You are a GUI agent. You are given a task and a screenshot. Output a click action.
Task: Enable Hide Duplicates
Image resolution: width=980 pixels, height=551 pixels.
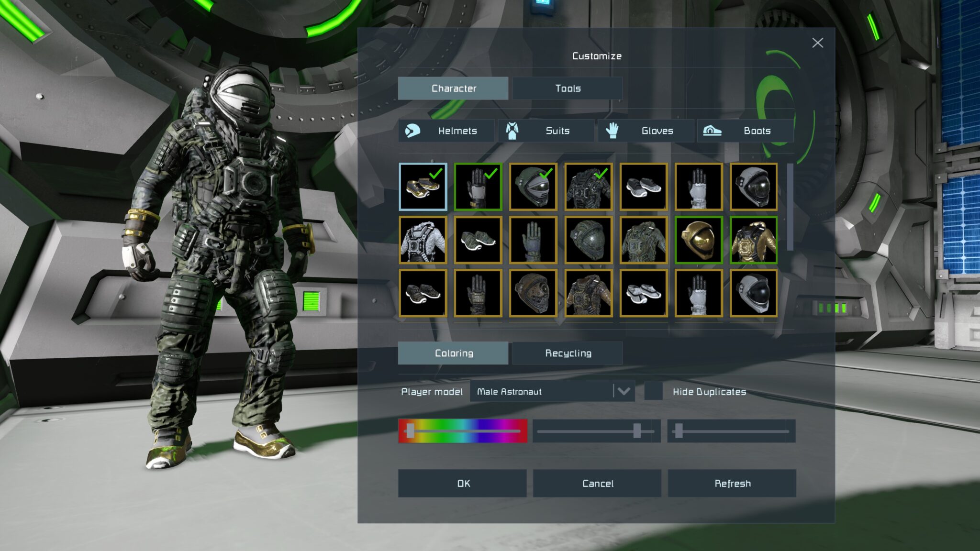tap(653, 391)
